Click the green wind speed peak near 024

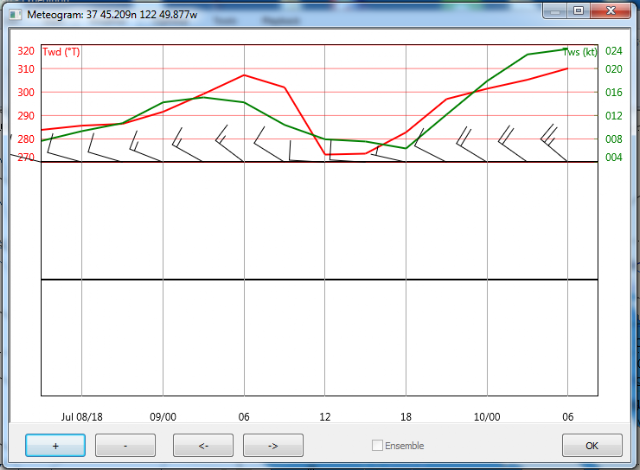click(x=565, y=49)
